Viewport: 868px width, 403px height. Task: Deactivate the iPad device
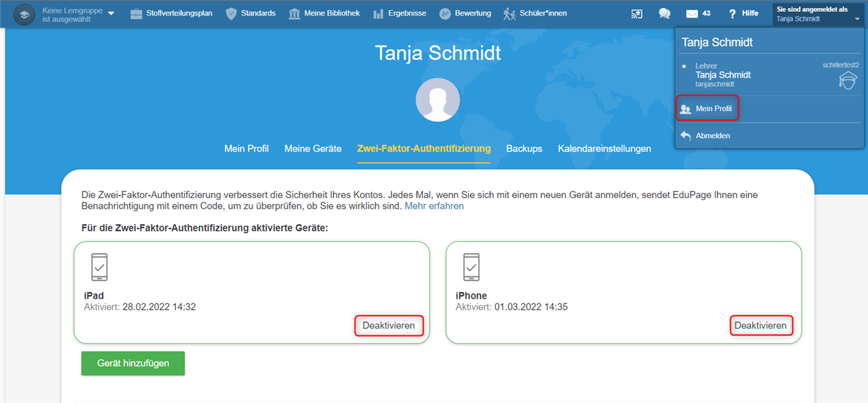tap(388, 326)
